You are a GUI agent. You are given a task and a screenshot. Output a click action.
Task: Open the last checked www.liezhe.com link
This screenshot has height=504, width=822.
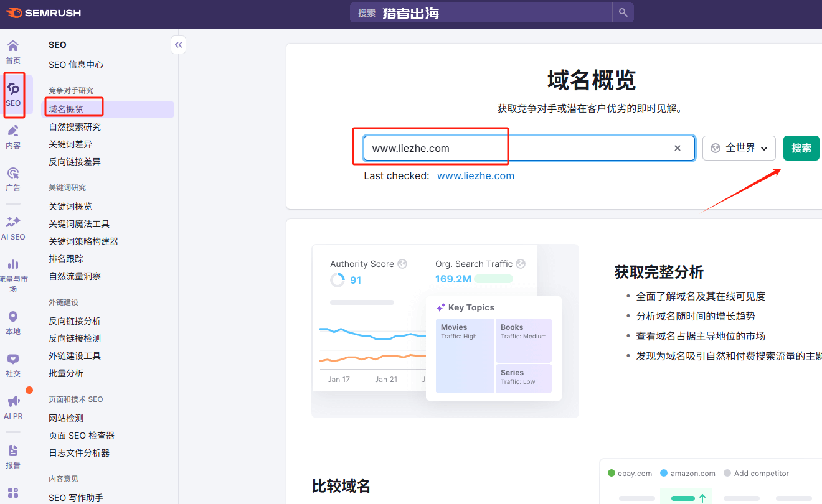[476, 175]
